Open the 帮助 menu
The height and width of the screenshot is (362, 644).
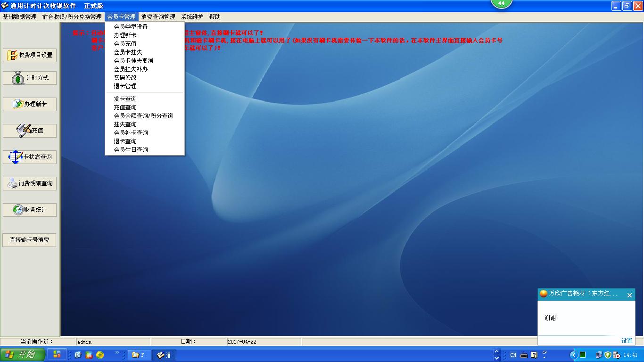(x=215, y=16)
